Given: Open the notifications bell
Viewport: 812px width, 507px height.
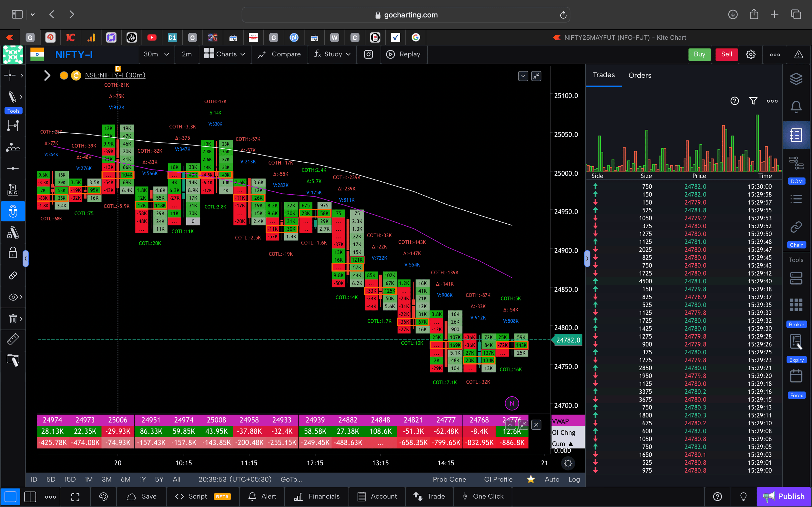Looking at the screenshot, I should [x=797, y=107].
